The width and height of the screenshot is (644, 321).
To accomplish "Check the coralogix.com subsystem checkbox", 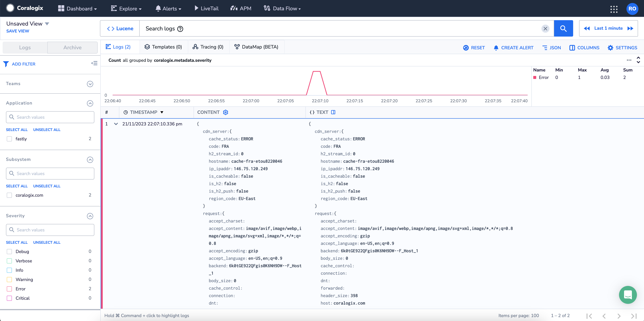I will 9,195.
